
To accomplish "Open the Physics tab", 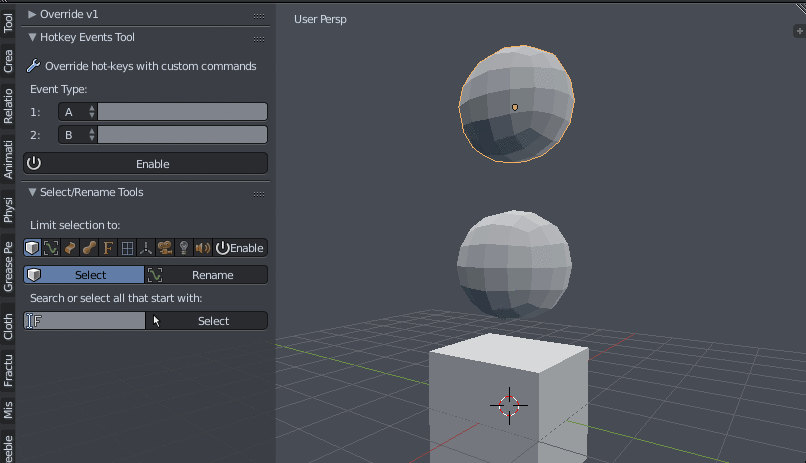I will (8, 210).
